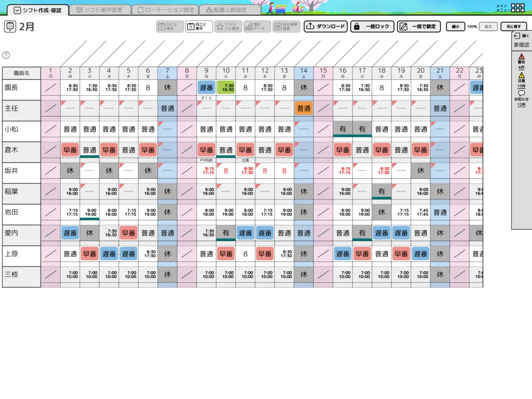Select 岩田's 普通 cell on the 21st
The width and height of the screenshot is (532, 399).
[440, 212]
